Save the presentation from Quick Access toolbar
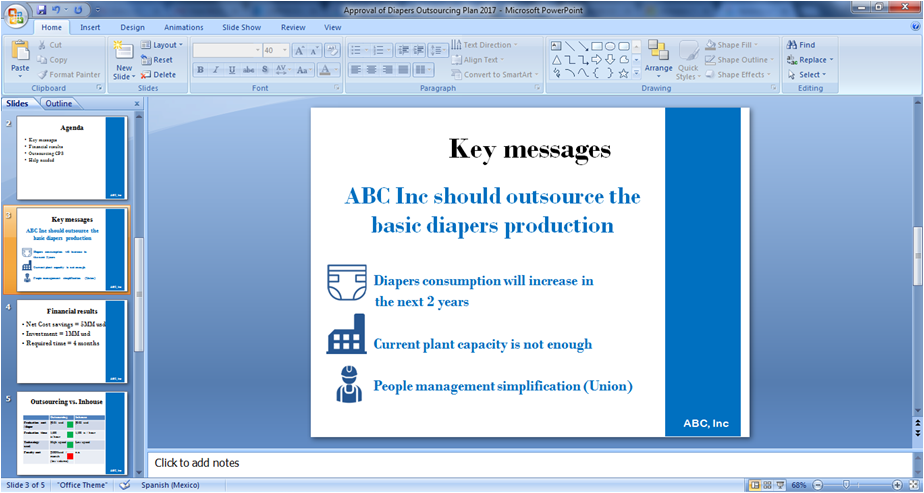 (x=41, y=10)
